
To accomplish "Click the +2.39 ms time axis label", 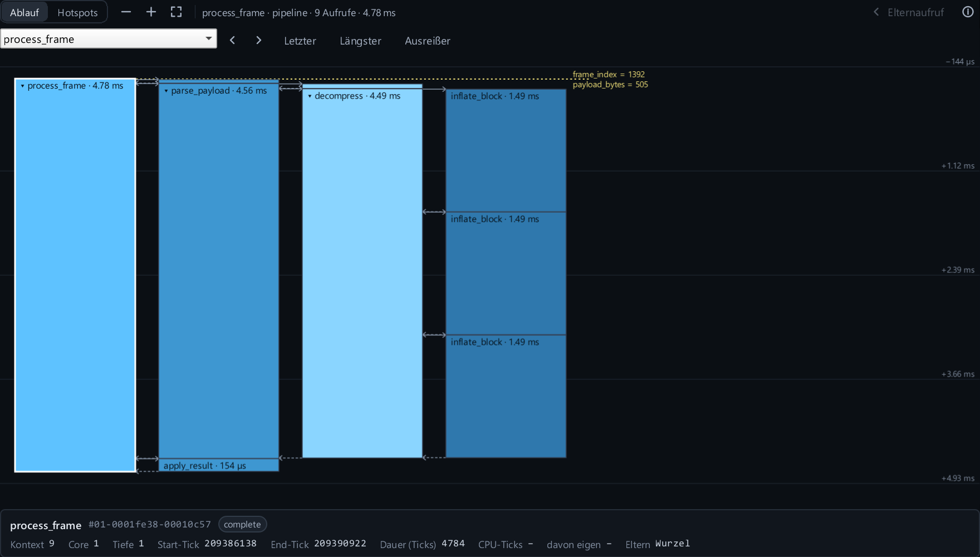I will 958,270.
